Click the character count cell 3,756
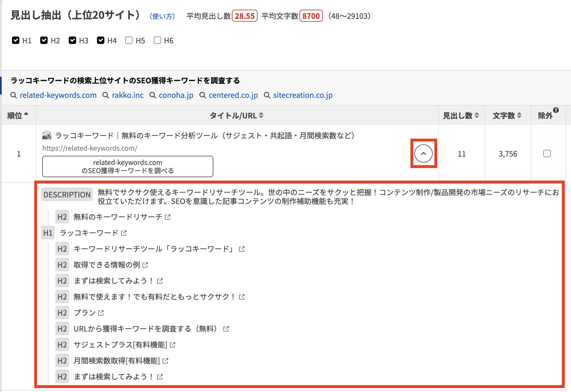Screen dimensions: 571x392 click(508, 154)
